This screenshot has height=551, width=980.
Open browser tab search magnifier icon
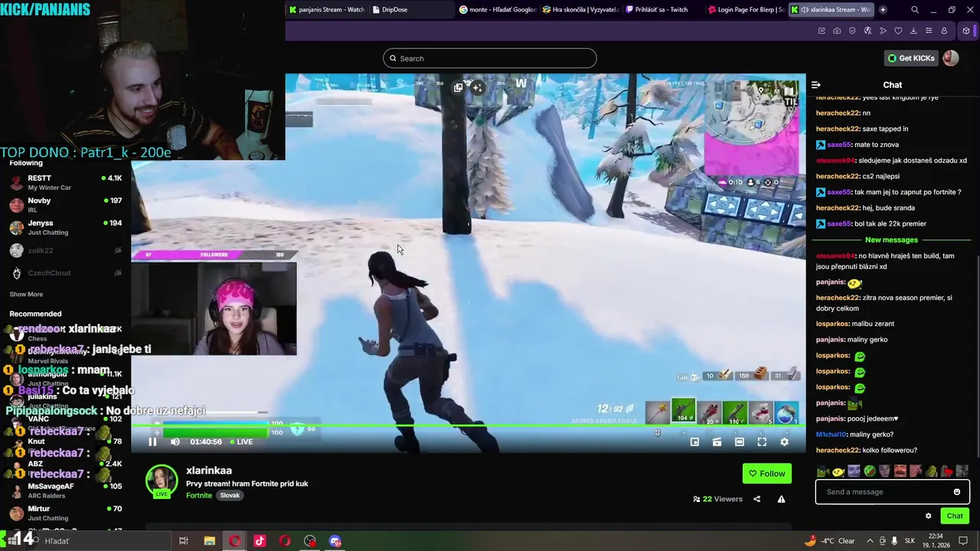(x=915, y=10)
